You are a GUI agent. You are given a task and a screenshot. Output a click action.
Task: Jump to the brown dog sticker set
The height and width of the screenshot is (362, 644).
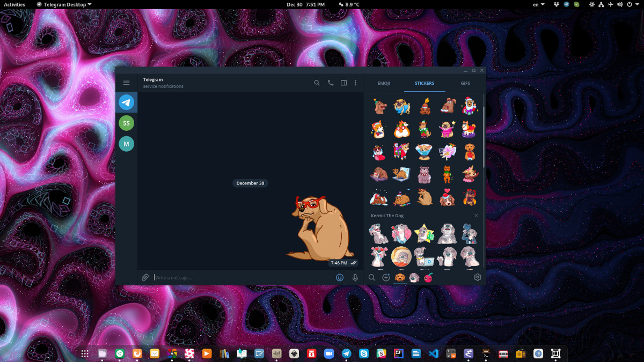(400, 277)
